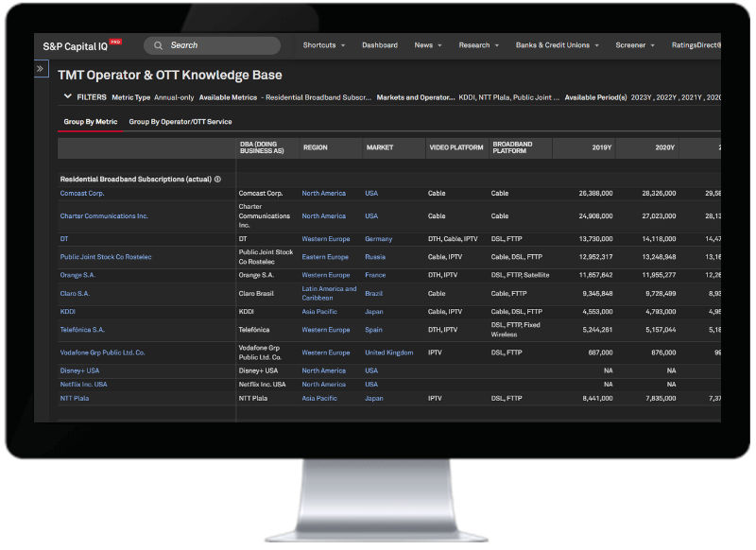Screen dimensions: 756x550
Task: Open the Charter Communications Inc. link
Action: 104,216
